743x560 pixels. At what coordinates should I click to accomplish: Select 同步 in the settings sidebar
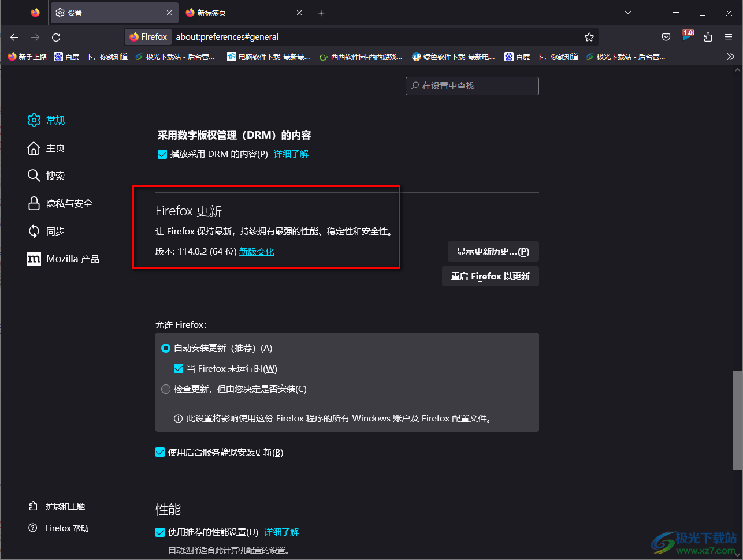coord(47,231)
